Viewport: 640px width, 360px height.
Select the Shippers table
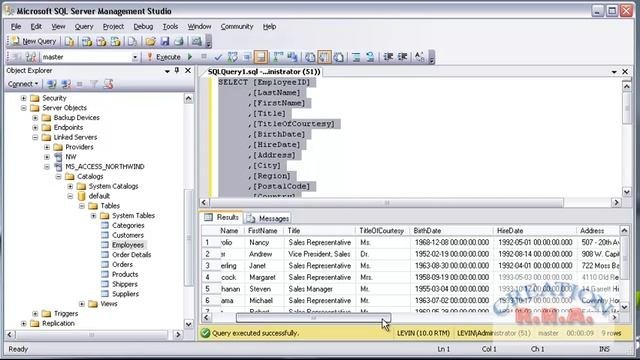[124, 284]
